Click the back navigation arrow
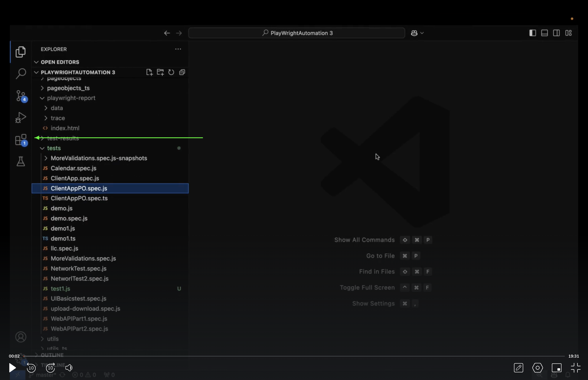The height and width of the screenshot is (380, 588). pos(167,33)
